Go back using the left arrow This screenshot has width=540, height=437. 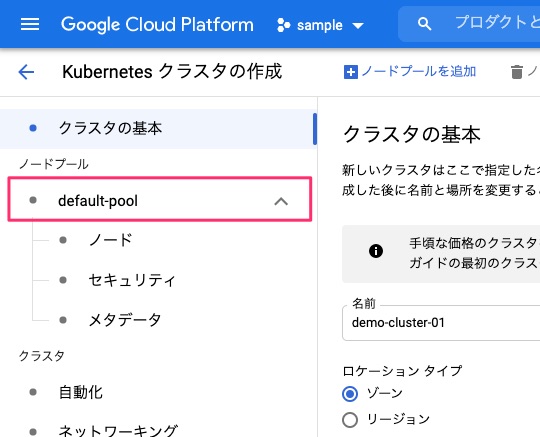26,72
